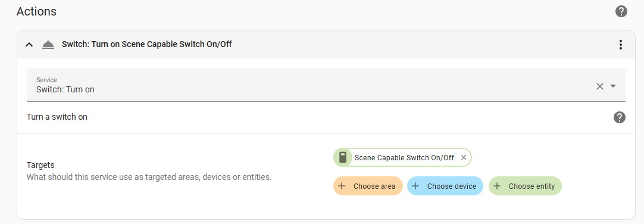Click the plus icon on Choose area
The image size is (644, 224).
pos(341,186)
